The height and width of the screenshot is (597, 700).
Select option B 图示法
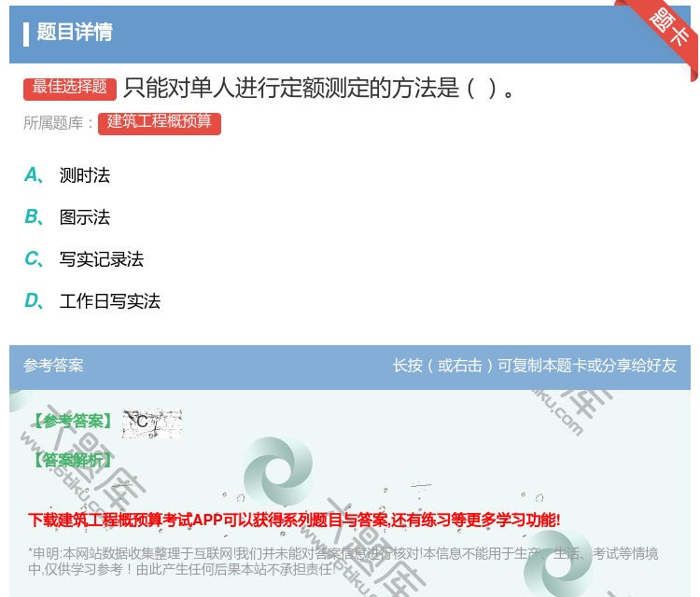click(x=67, y=216)
